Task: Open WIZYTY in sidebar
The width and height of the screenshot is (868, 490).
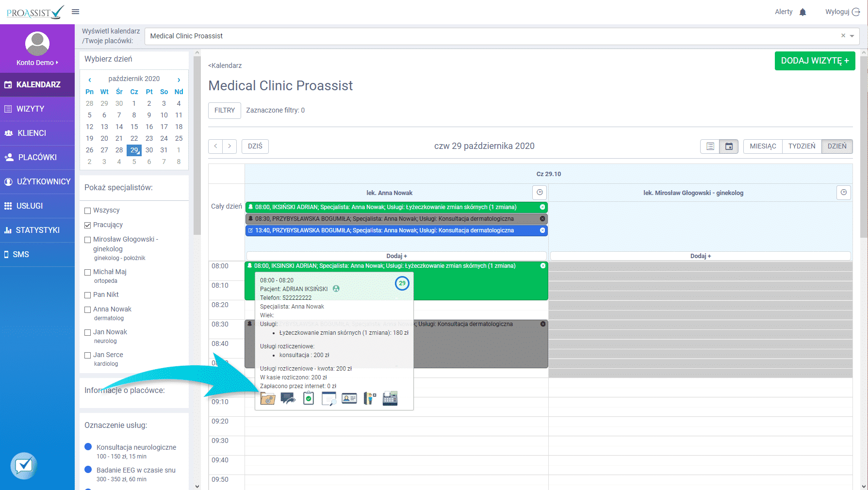Action: point(37,109)
